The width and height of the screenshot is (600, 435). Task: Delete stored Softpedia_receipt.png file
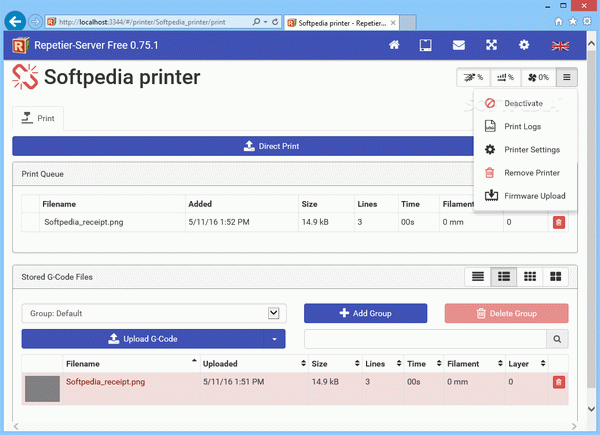(x=559, y=382)
